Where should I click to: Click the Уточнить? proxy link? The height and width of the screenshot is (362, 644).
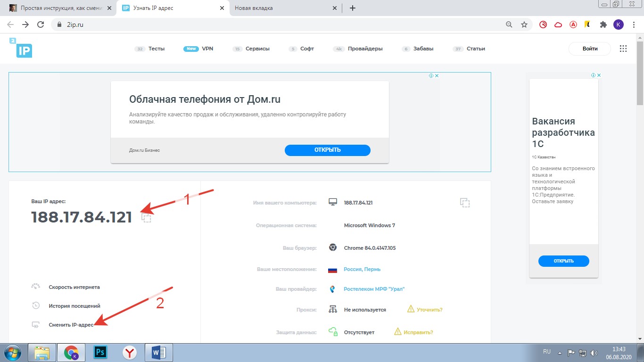click(429, 310)
